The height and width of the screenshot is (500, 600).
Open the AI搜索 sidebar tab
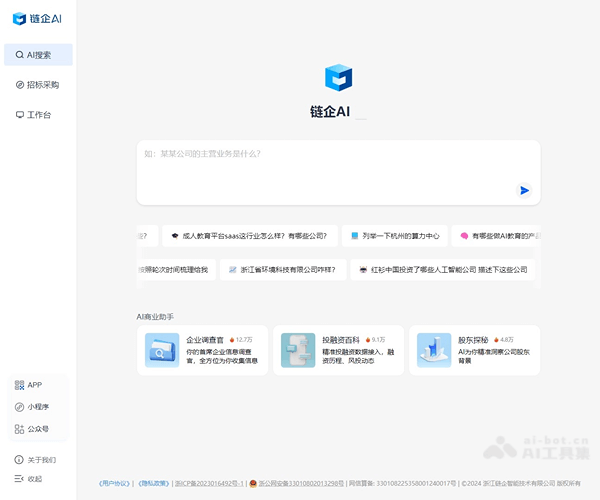tap(38, 55)
